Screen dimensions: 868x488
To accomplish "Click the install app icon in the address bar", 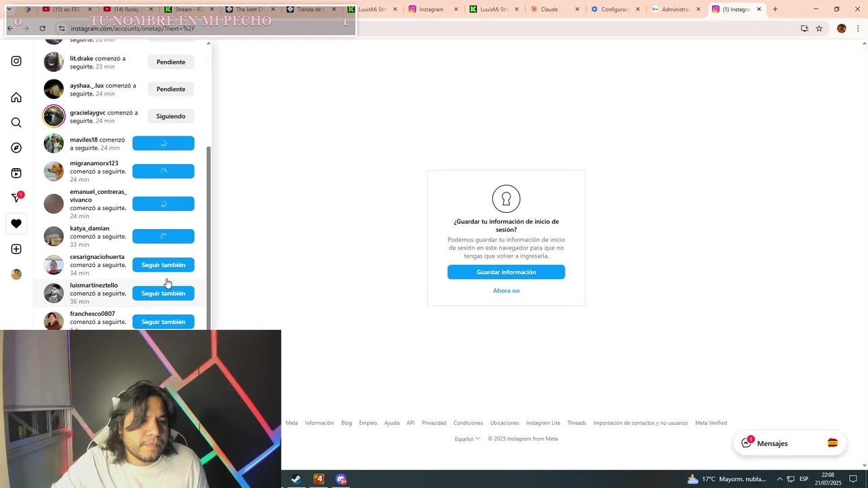I will point(804,28).
